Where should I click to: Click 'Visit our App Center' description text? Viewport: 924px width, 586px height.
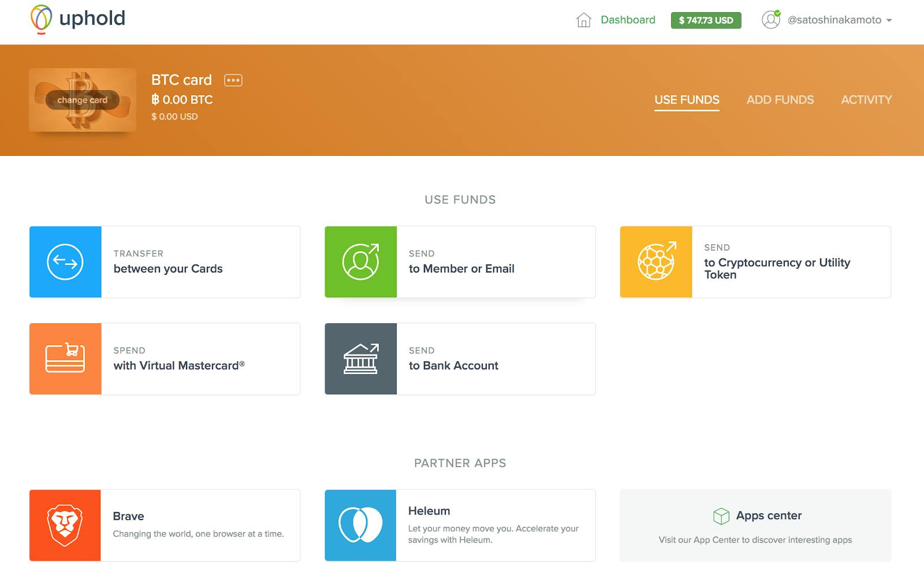pos(755,540)
